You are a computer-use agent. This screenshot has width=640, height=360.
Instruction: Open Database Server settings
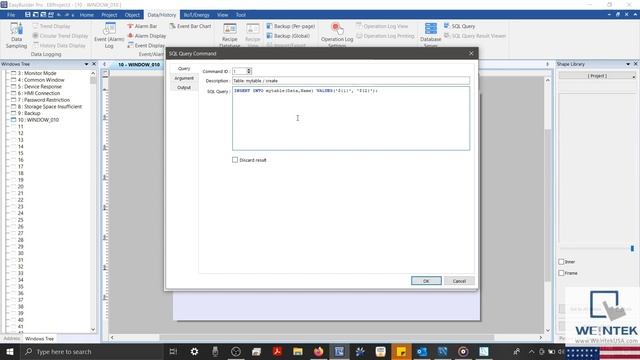click(431, 36)
